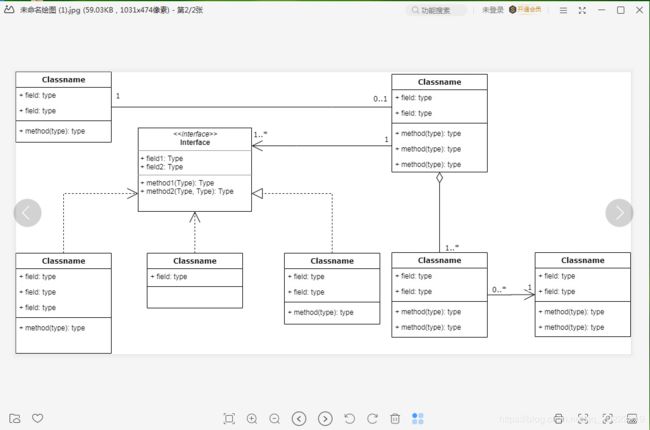Screen dimensions: 650x430
Task: Click the Interface box in diagram image
Action: (x=195, y=170)
